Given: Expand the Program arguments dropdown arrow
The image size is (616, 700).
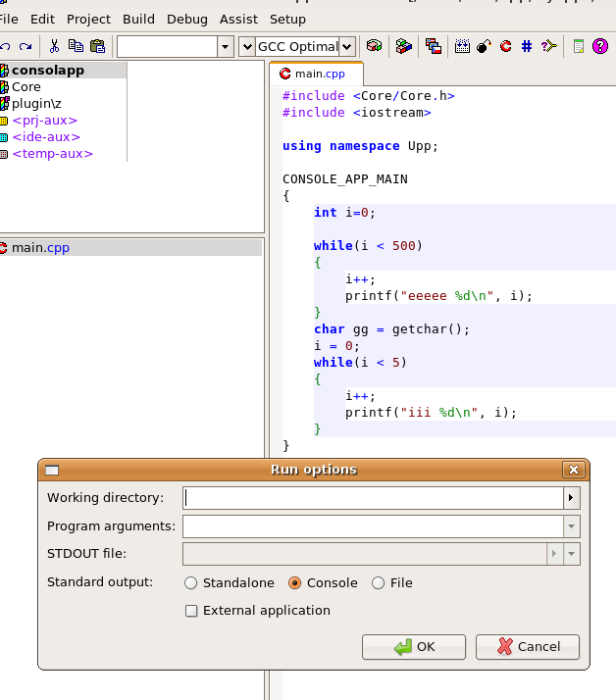Looking at the screenshot, I should [x=572, y=526].
